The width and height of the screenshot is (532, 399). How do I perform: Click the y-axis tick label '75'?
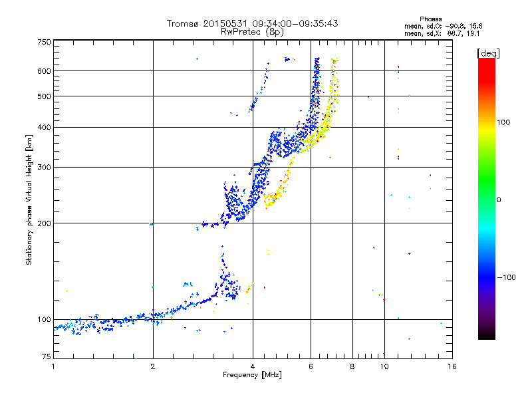click(47, 356)
